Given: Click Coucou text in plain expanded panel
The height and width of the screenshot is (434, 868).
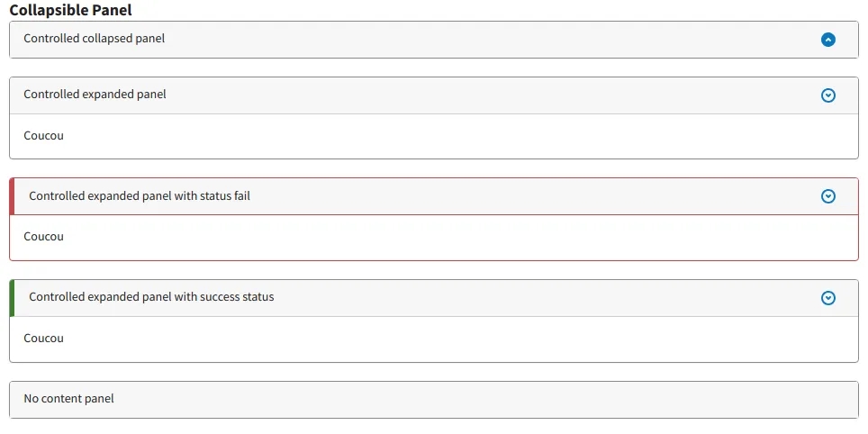Looking at the screenshot, I should point(44,136).
